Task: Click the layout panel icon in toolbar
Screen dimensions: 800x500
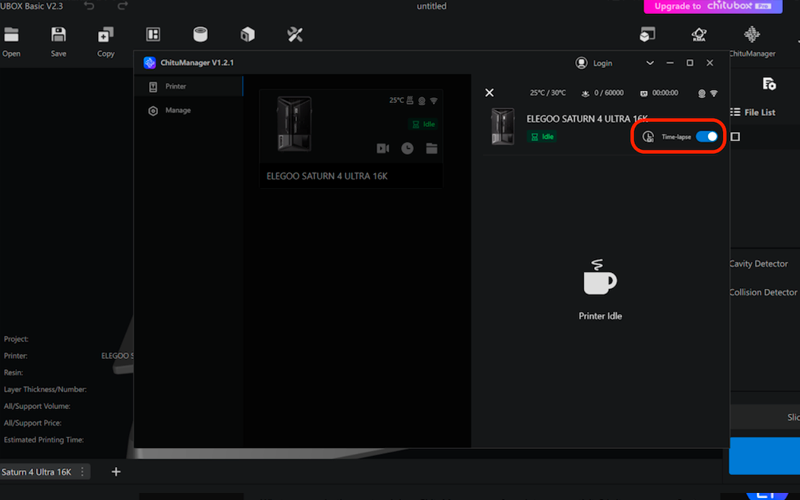Action: coord(153,35)
